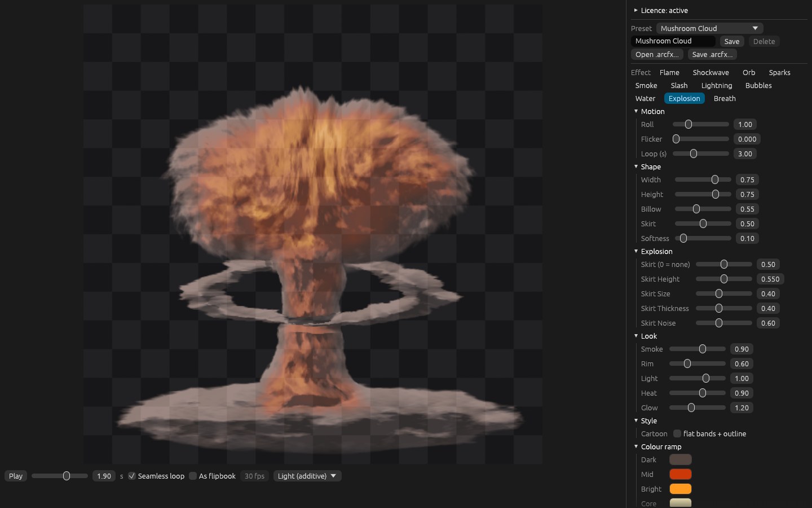This screenshot has height=508, width=812.
Task: Open the Bright colour swatch
Action: point(681,489)
